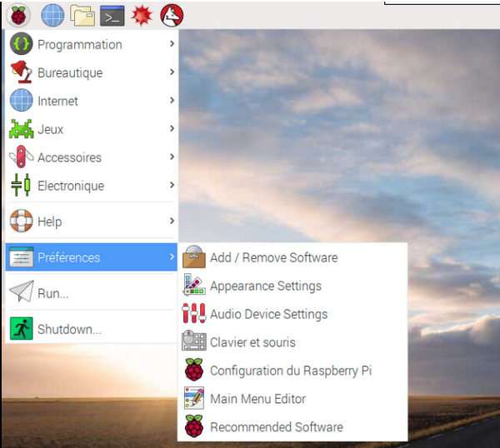Open Recommended Software

click(x=292, y=426)
